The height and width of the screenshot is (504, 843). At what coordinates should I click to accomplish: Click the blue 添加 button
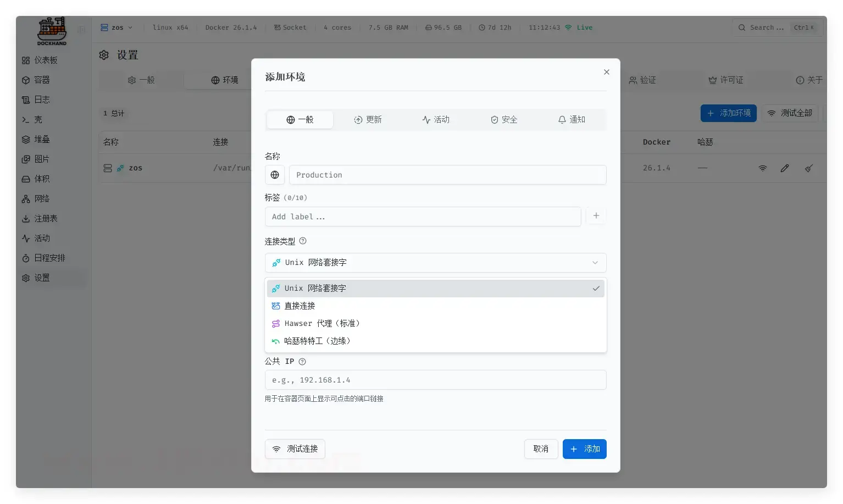click(x=584, y=448)
